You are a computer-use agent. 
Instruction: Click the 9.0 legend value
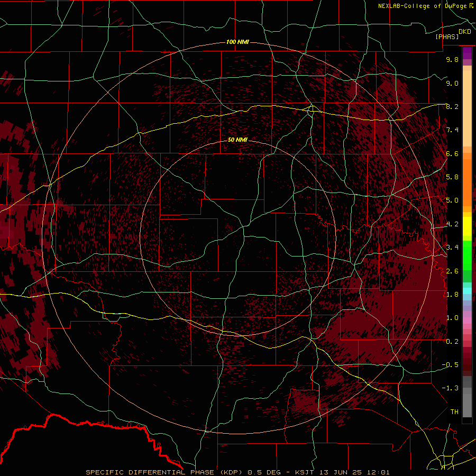pyautogui.click(x=452, y=83)
